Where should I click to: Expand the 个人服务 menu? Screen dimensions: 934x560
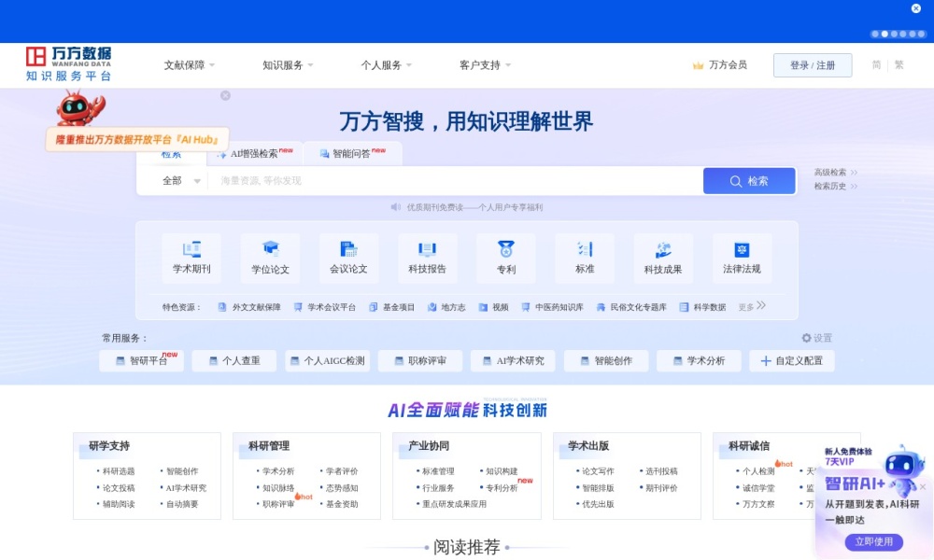click(386, 65)
